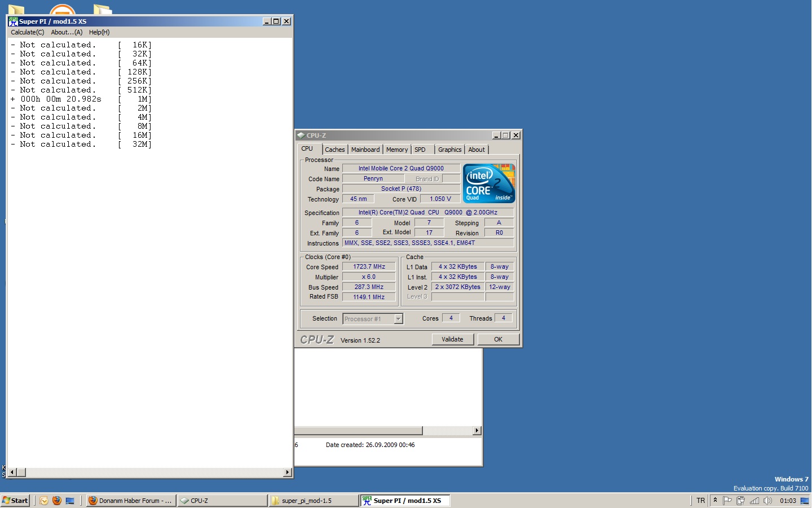Click the Rated FSB value 1149.1 MHz

[x=369, y=297]
